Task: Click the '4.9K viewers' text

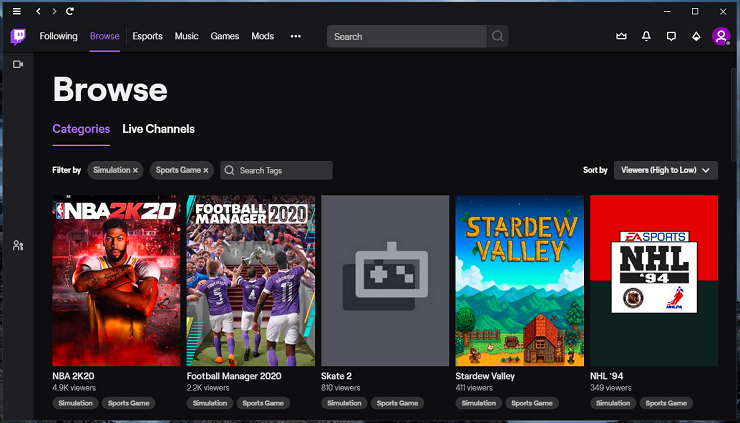Action: (x=74, y=388)
